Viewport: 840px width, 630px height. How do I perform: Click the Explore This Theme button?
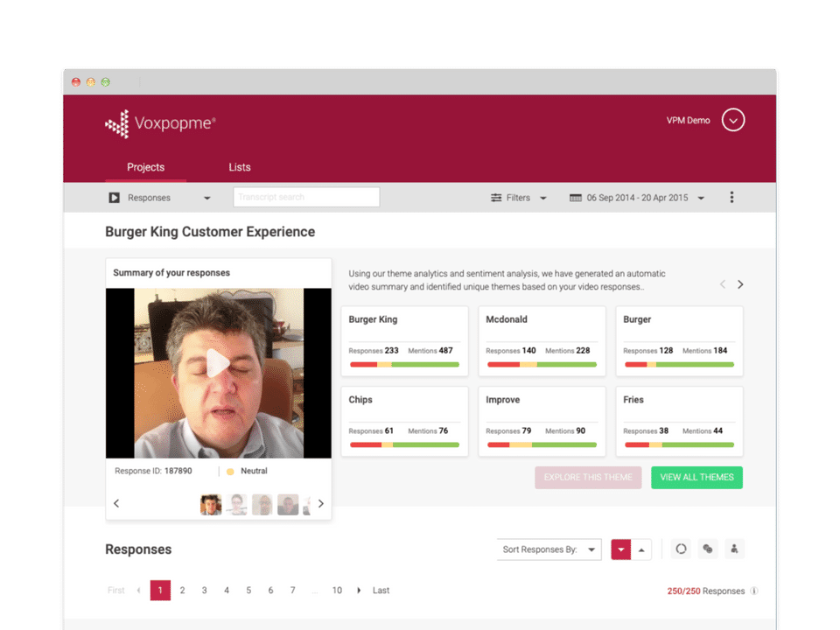(588, 478)
